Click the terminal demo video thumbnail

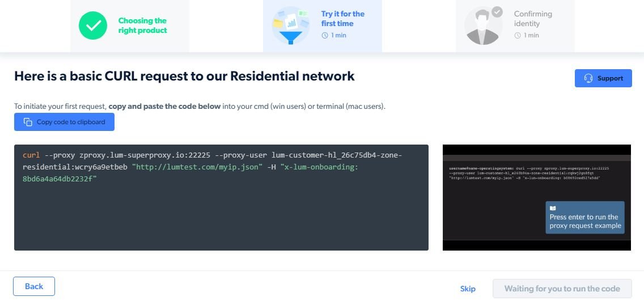[x=536, y=197]
